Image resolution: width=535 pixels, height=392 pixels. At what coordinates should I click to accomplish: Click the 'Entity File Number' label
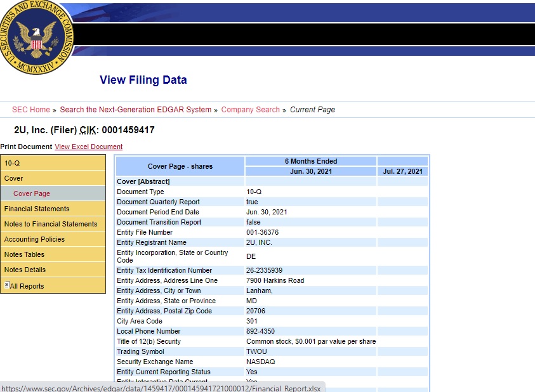pos(145,232)
